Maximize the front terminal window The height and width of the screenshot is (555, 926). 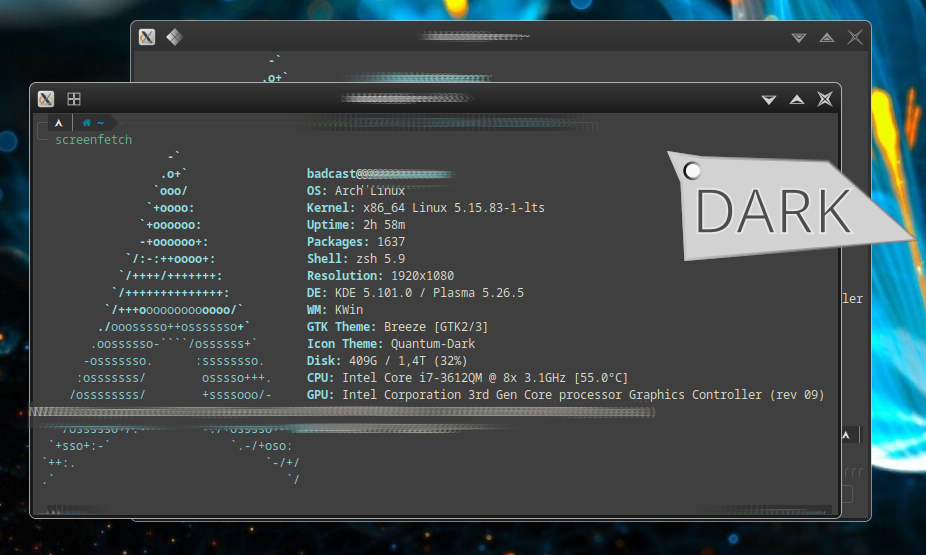(x=797, y=99)
